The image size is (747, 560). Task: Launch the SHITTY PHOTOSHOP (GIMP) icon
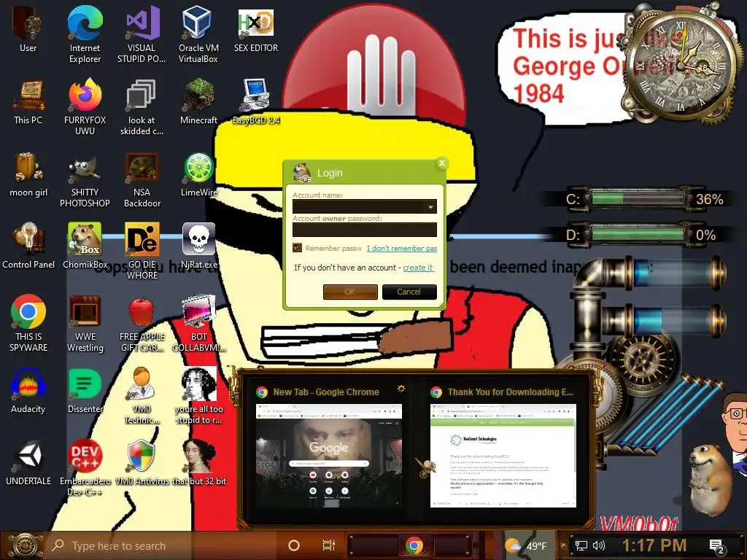(85, 179)
